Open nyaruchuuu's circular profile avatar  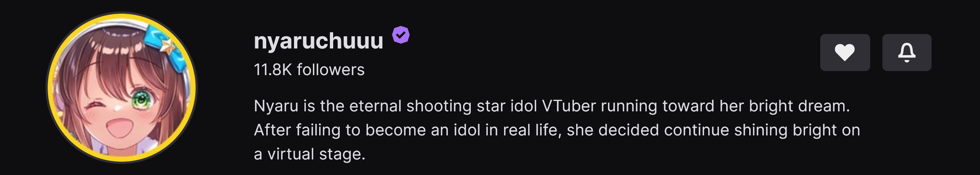click(x=122, y=87)
